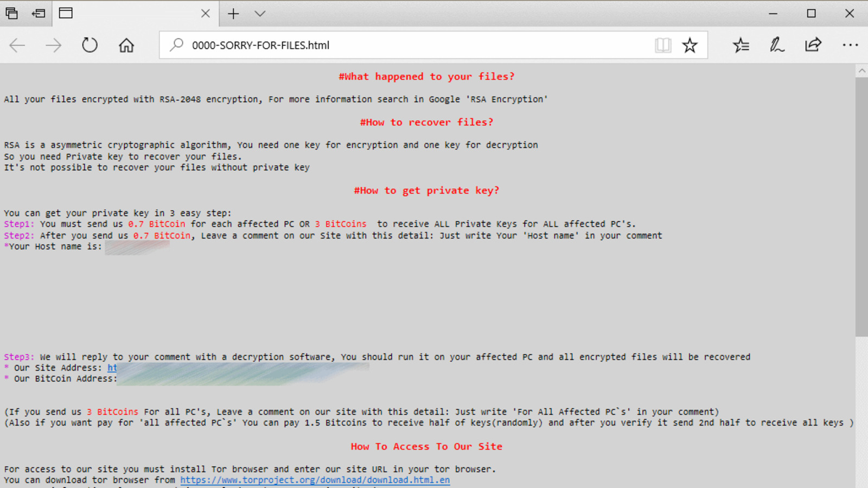Add page to favorites star

click(x=690, y=45)
